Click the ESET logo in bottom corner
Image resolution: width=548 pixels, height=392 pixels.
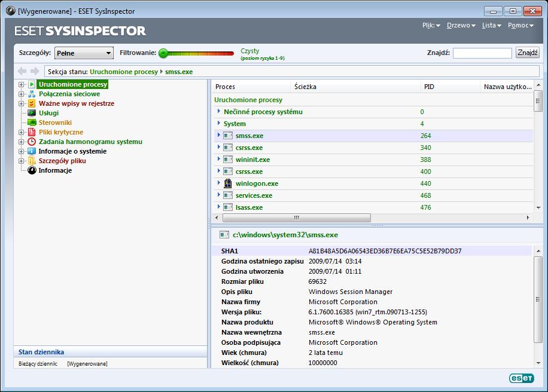[x=522, y=378]
